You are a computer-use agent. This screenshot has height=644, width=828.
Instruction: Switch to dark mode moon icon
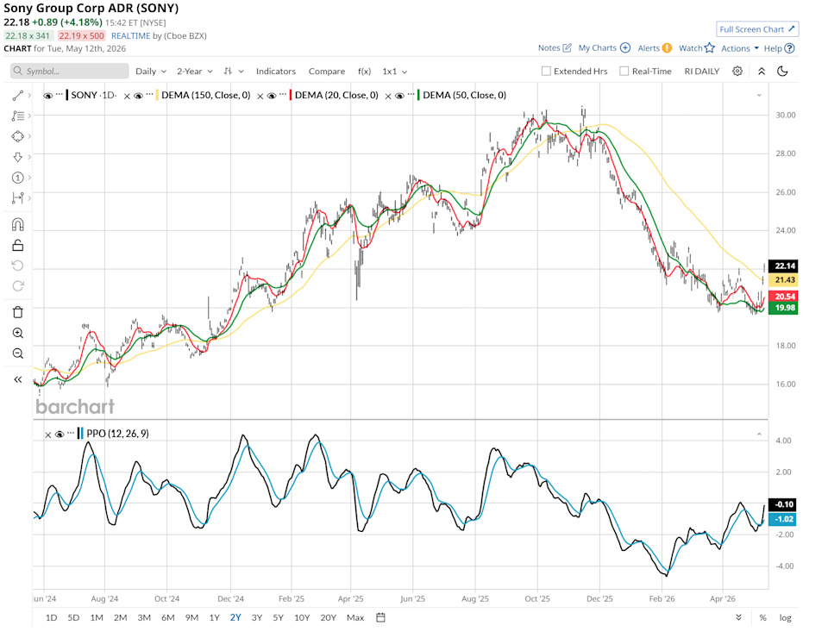[782, 72]
